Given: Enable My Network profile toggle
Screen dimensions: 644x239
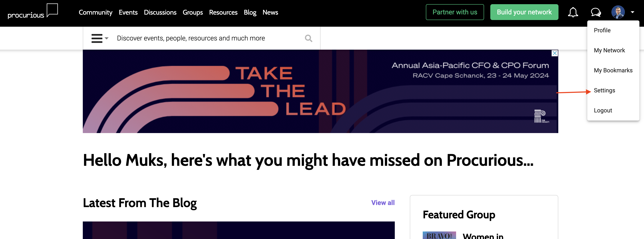Looking at the screenshot, I should pyautogui.click(x=610, y=50).
